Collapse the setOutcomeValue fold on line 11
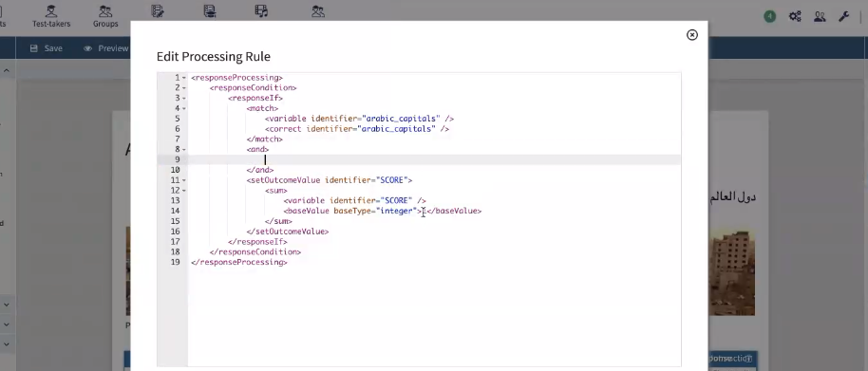This screenshot has height=371, width=868. 184,180
